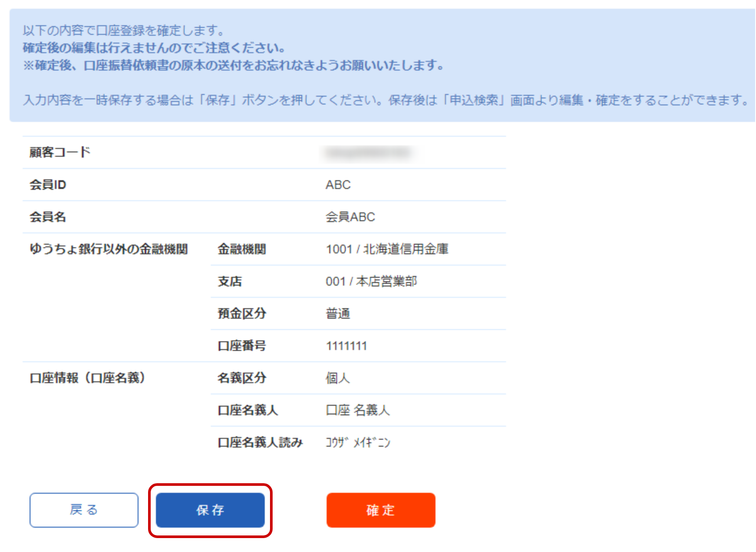This screenshot has height=552, width=756.
Task: Select the 口座番号 value 1111111
Action: click(x=347, y=346)
